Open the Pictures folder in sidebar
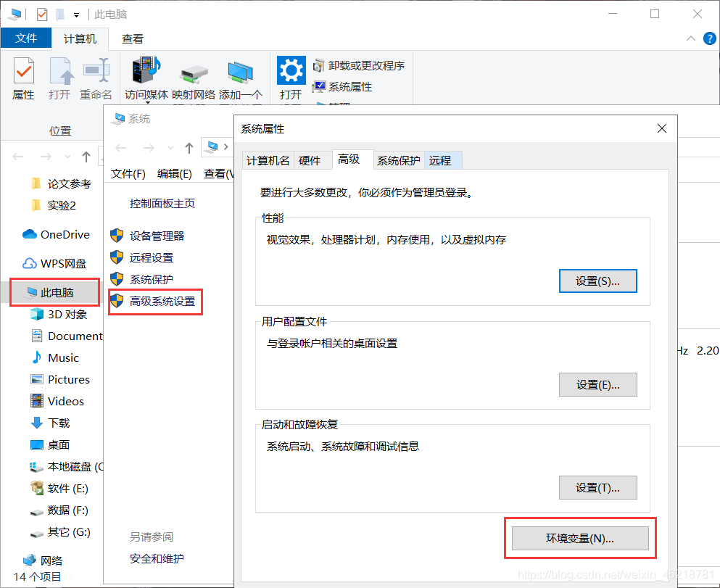The width and height of the screenshot is (720, 588). click(x=59, y=380)
